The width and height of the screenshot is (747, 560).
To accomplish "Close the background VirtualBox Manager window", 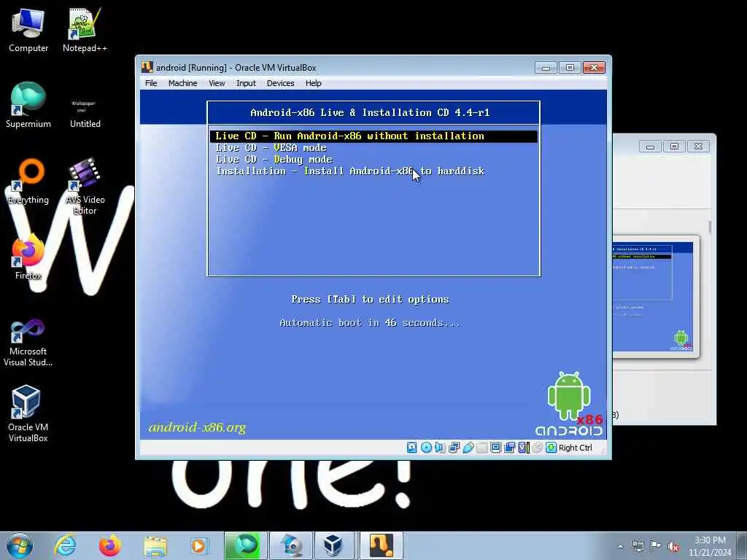I will [698, 147].
